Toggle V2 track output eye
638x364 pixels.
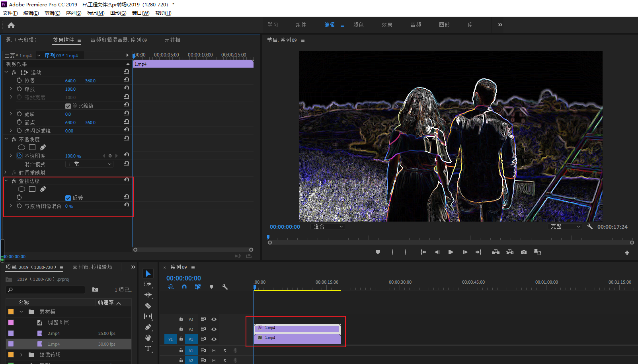pyautogui.click(x=214, y=329)
